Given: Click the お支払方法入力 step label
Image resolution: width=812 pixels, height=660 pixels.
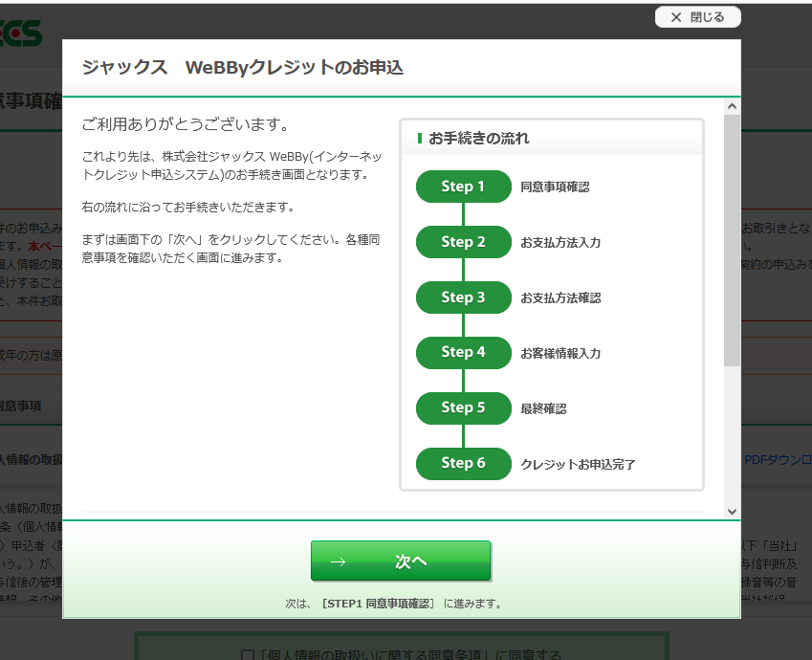Looking at the screenshot, I should (560, 243).
